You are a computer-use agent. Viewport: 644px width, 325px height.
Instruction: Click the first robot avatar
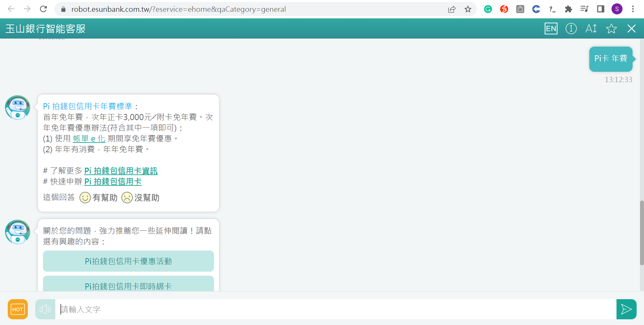tap(17, 107)
